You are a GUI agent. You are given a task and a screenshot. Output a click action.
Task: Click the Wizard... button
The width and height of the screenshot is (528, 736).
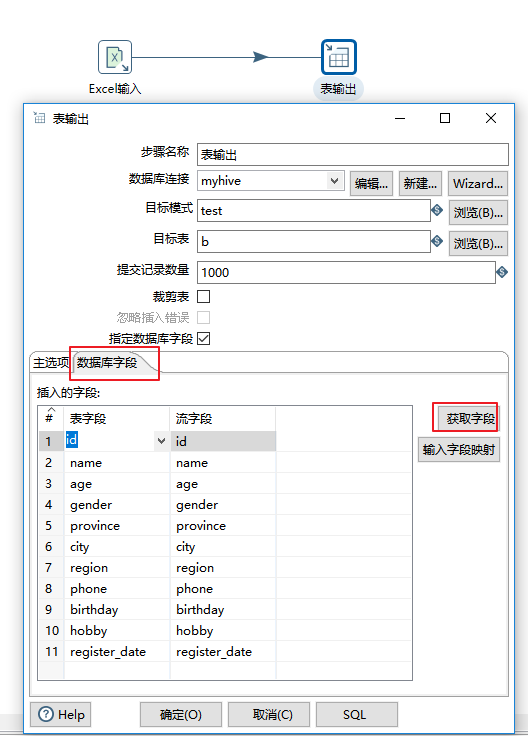click(x=478, y=183)
